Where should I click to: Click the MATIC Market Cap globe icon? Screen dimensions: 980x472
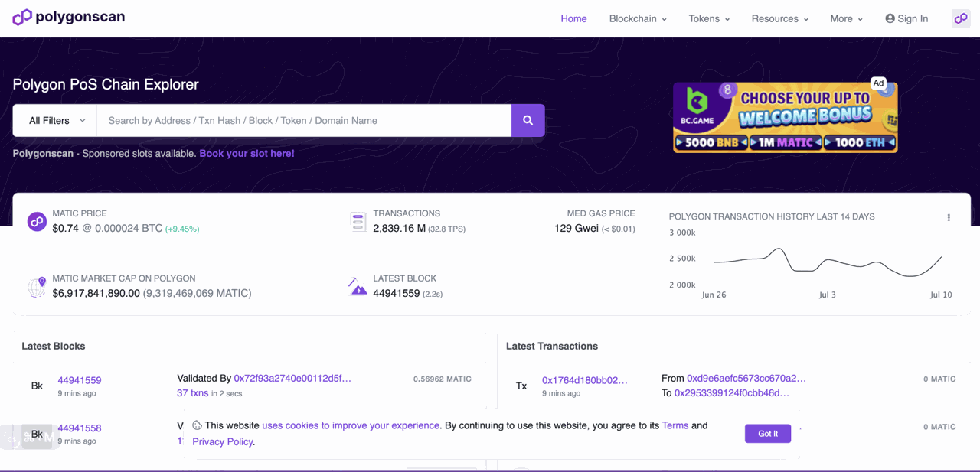(x=37, y=287)
